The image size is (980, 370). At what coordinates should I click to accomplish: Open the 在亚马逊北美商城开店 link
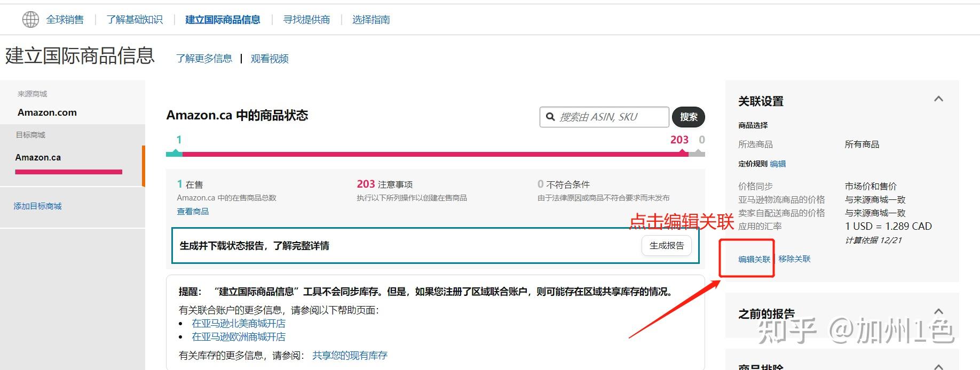point(239,324)
